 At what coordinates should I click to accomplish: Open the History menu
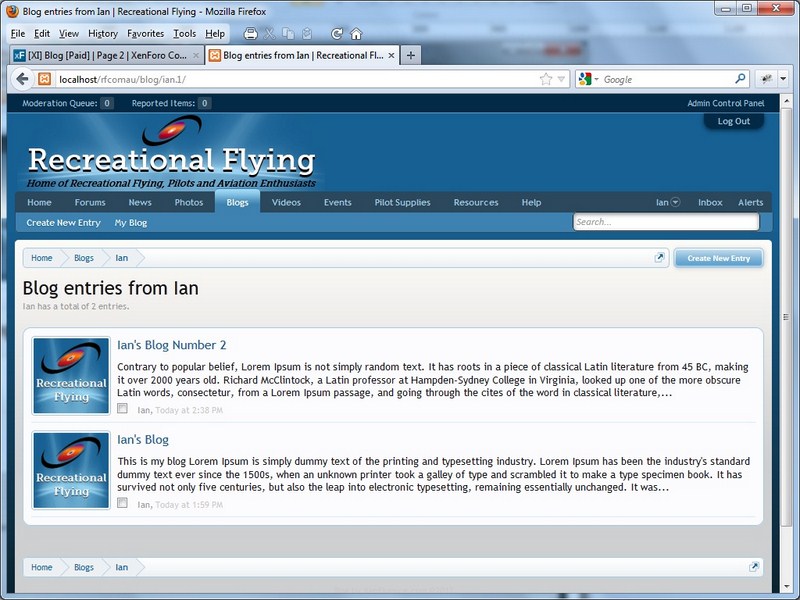point(103,34)
